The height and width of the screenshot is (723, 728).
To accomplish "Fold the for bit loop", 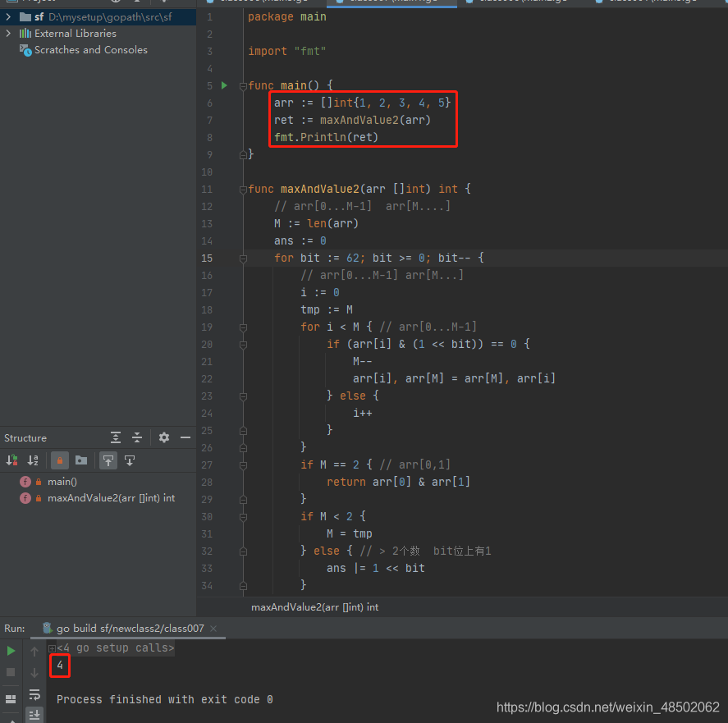I will (x=243, y=259).
